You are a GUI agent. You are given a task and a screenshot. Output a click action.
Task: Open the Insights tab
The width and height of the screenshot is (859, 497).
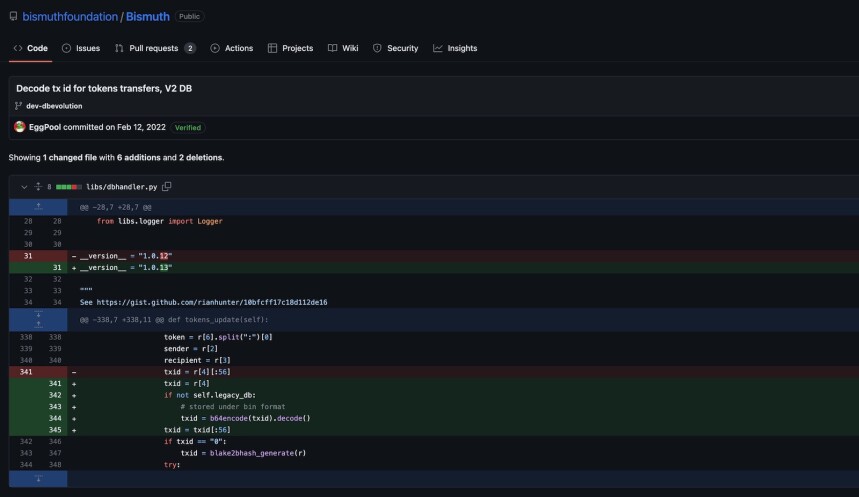pos(455,48)
